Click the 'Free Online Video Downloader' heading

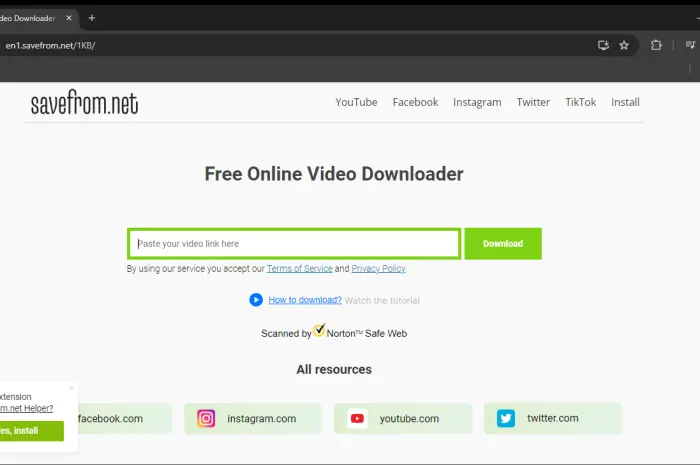click(x=334, y=174)
